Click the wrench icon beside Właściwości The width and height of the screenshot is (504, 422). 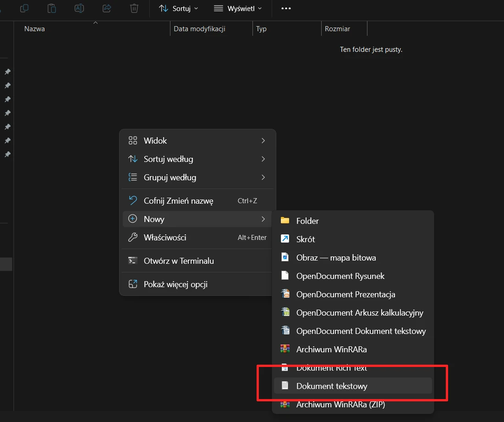coord(133,237)
